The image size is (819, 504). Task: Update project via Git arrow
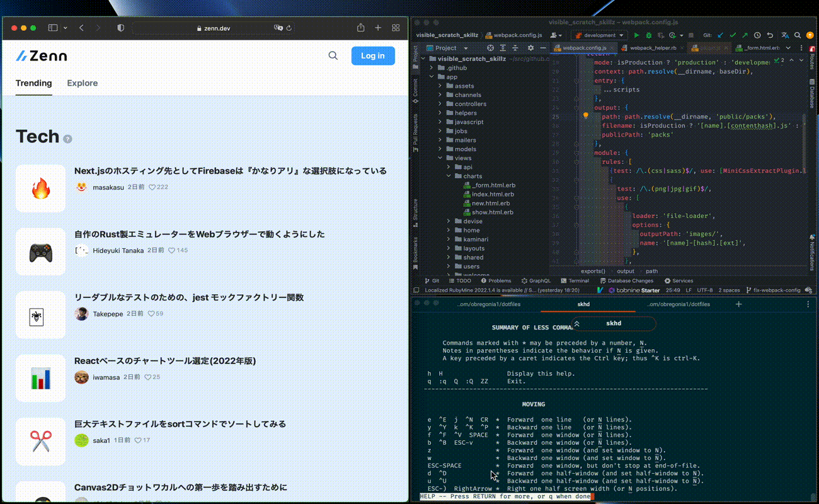(x=721, y=35)
